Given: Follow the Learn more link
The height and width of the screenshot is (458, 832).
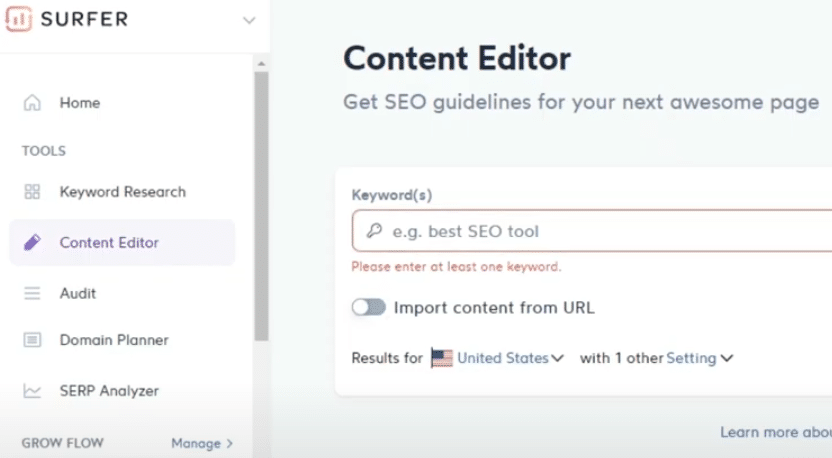Looking at the screenshot, I should click(776, 432).
